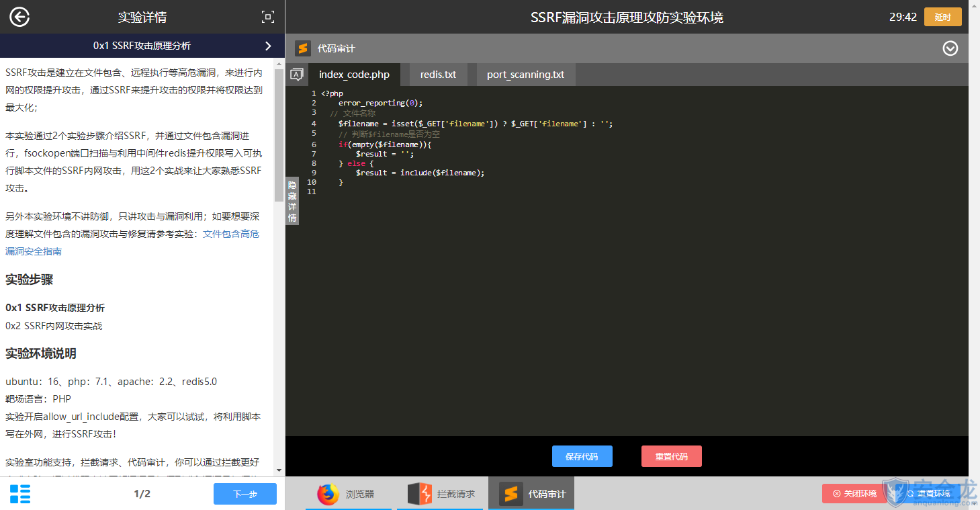The width and height of the screenshot is (980, 510).
Task: Click the back arrow icon
Action: (x=19, y=17)
